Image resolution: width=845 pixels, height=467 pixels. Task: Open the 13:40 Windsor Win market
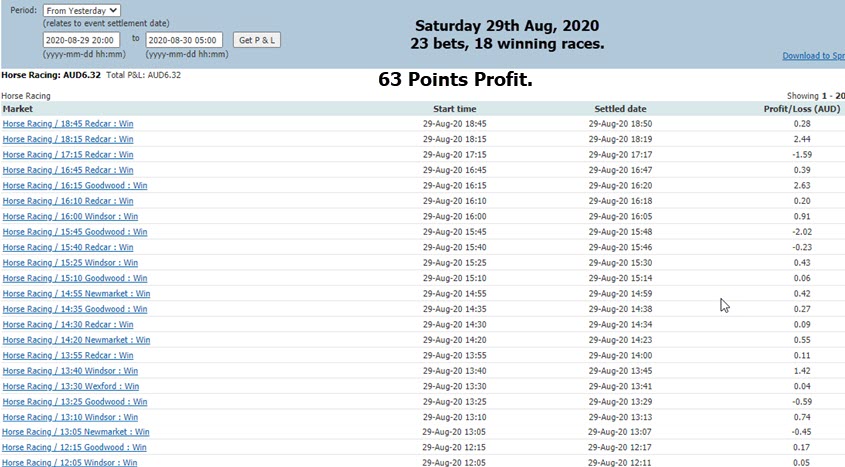pos(70,371)
